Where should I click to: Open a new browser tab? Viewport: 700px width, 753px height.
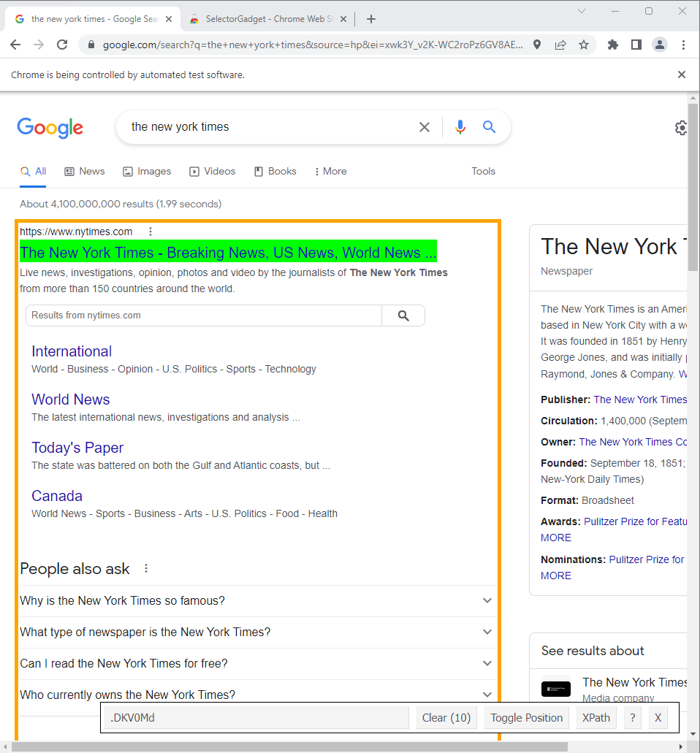(371, 19)
